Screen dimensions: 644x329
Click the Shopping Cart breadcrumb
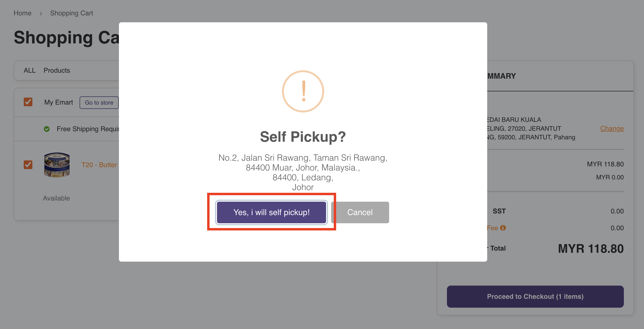pyautogui.click(x=71, y=13)
